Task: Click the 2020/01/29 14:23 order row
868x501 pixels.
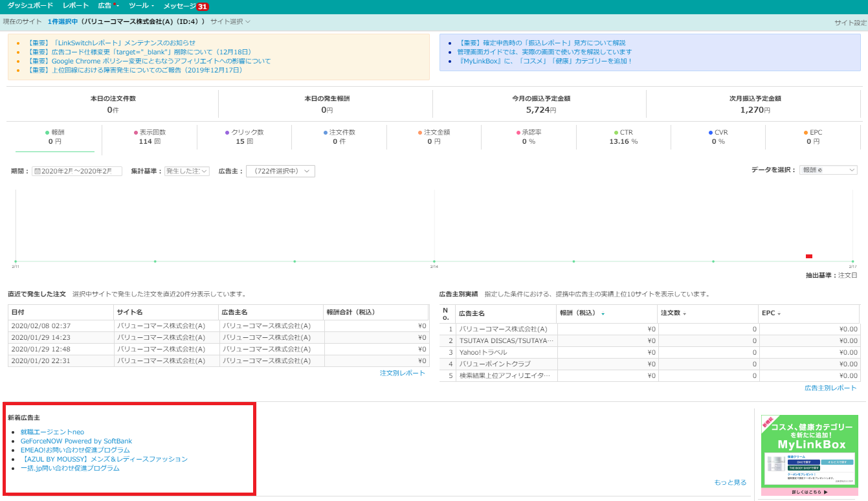Action: (x=218, y=338)
